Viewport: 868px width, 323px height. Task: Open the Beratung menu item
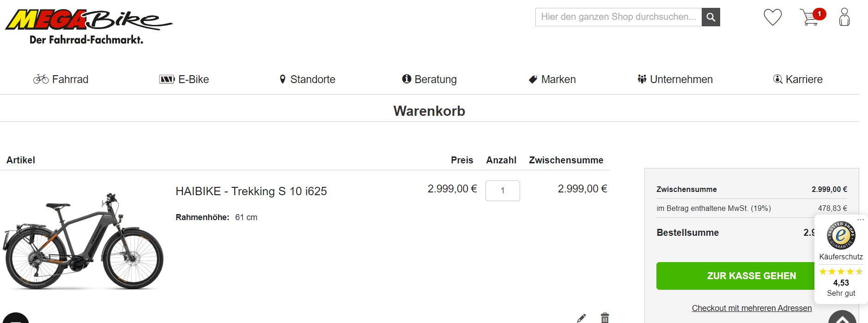(x=429, y=79)
